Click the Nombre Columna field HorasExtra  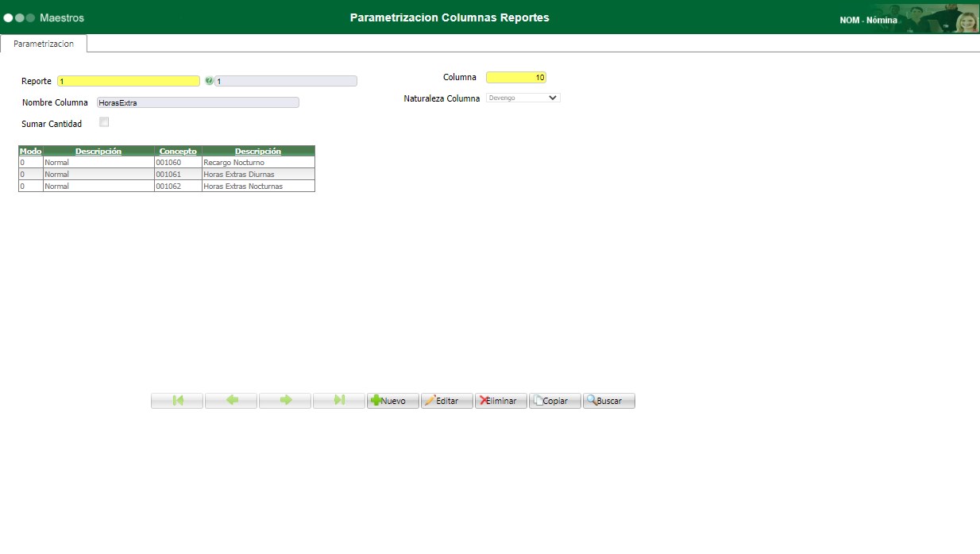click(198, 102)
